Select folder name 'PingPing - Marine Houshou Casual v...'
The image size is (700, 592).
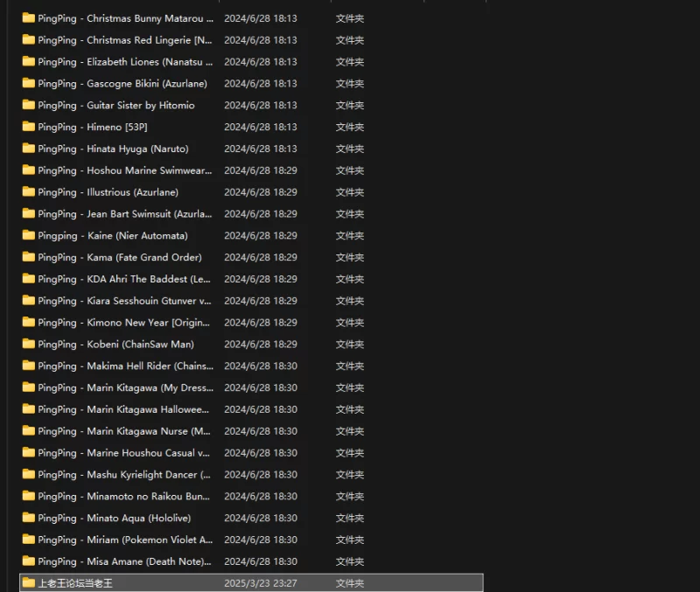(123, 453)
